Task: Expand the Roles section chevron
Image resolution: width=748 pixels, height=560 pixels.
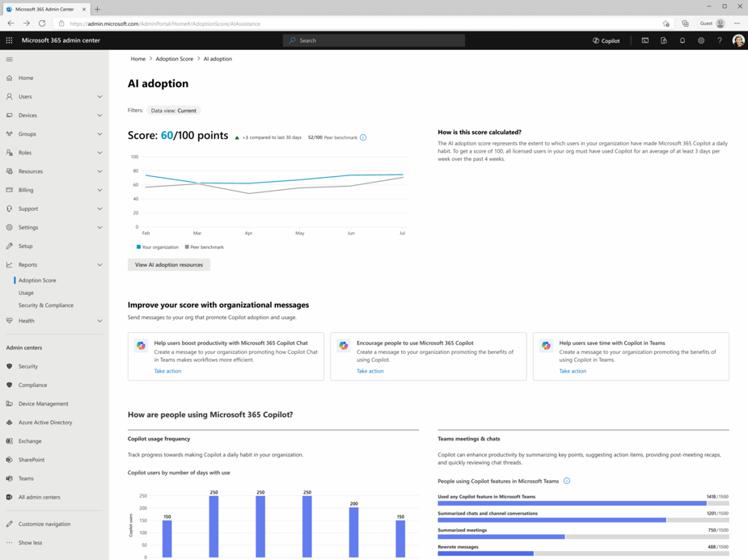Action: (99, 153)
